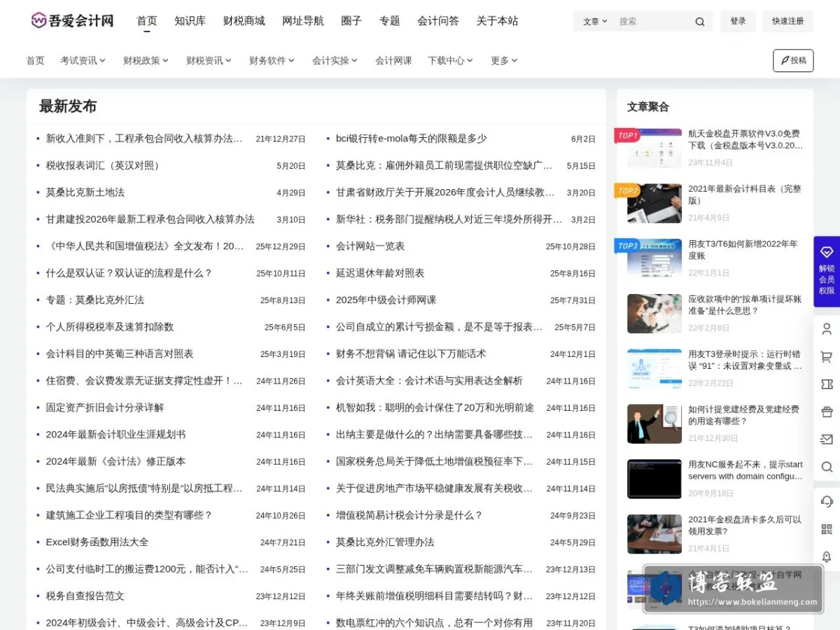The image size is (840, 630).
Task: Open 关于本站 in the top navigation
Action: click(x=498, y=21)
